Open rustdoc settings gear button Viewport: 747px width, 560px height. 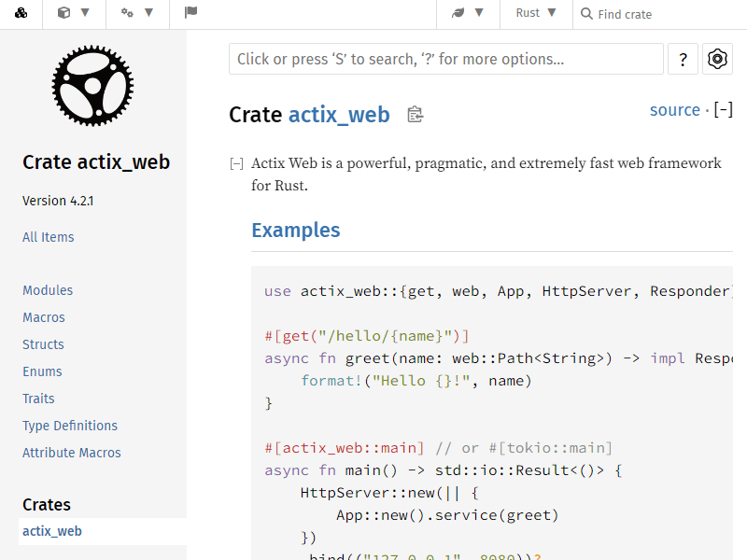pyautogui.click(x=717, y=59)
